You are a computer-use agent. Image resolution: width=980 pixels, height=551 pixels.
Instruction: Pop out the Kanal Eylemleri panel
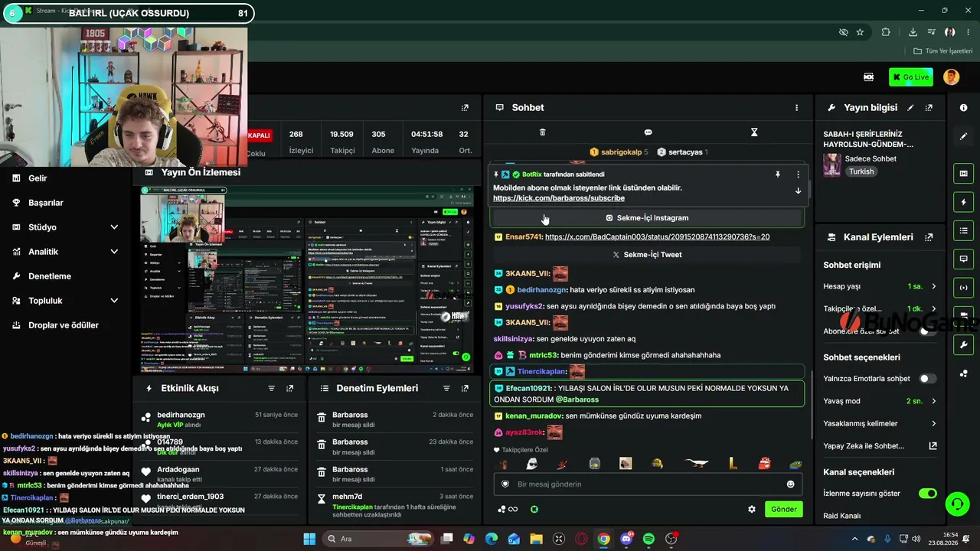click(929, 237)
